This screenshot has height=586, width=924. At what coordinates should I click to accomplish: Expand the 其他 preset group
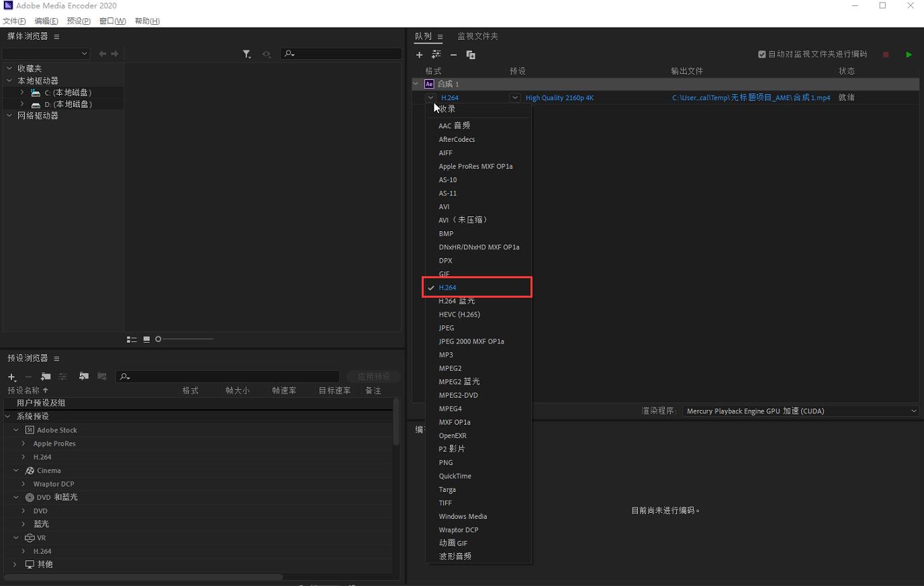(15, 564)
